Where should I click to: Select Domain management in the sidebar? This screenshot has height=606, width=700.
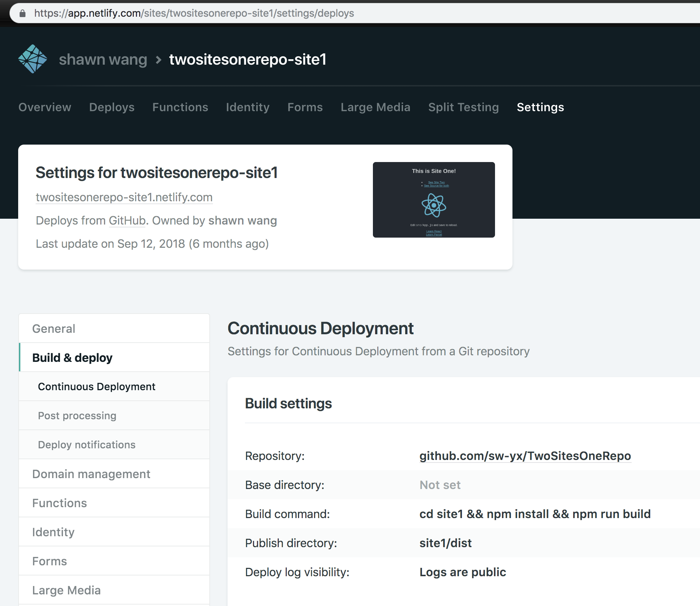(x=114, y=474)
